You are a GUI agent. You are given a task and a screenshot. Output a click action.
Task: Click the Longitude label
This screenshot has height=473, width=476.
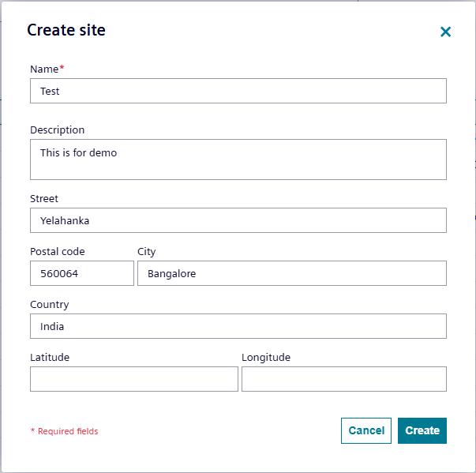coord(266,358)
